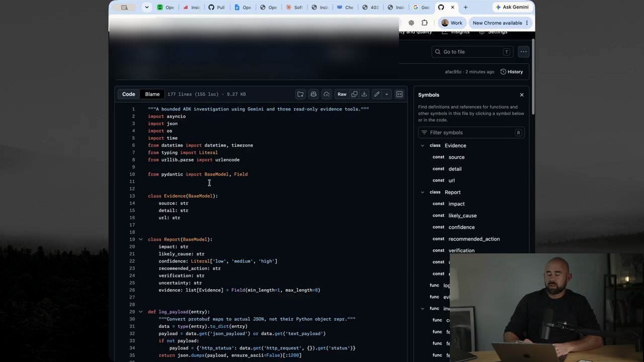Viewport: 644px width, 362px height.
Task: Collapse class Report code fold at line 19
Action: (x=141, y=239)
